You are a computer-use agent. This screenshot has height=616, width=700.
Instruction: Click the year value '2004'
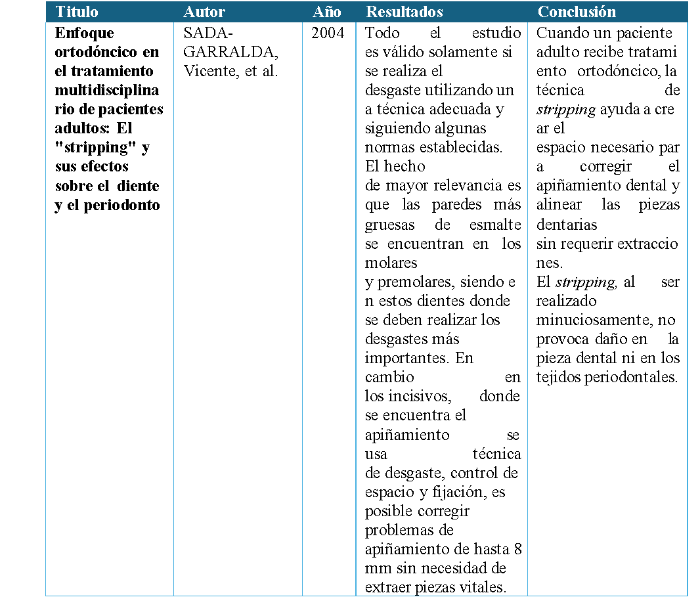tap(328, 33)
